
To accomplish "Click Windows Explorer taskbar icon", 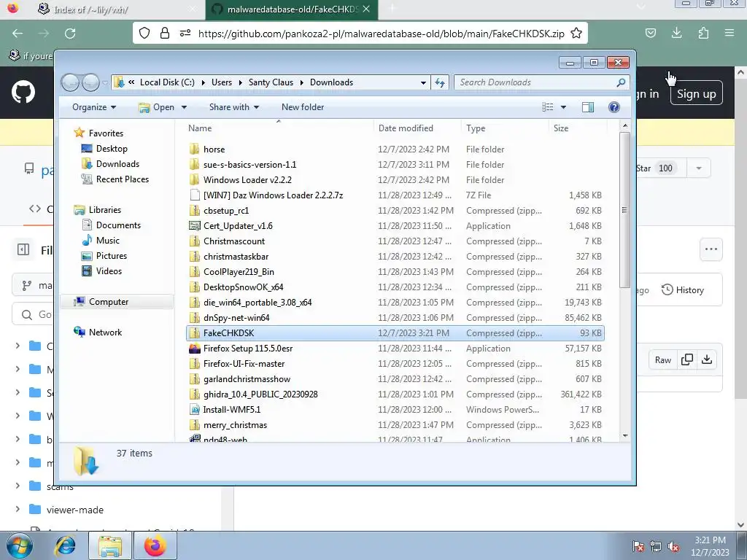I will point(110,545).
